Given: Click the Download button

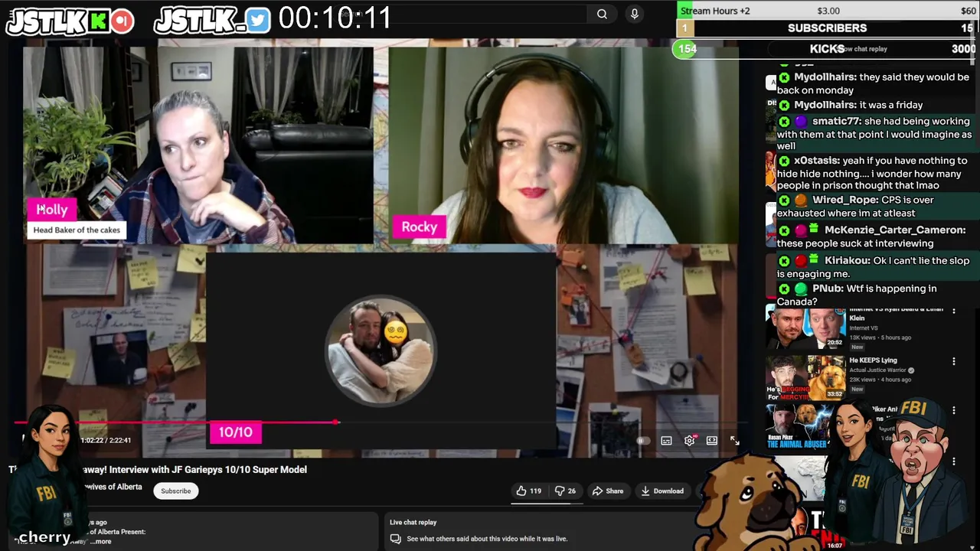Looking at the screenshot, I should [x=662, y=491].
